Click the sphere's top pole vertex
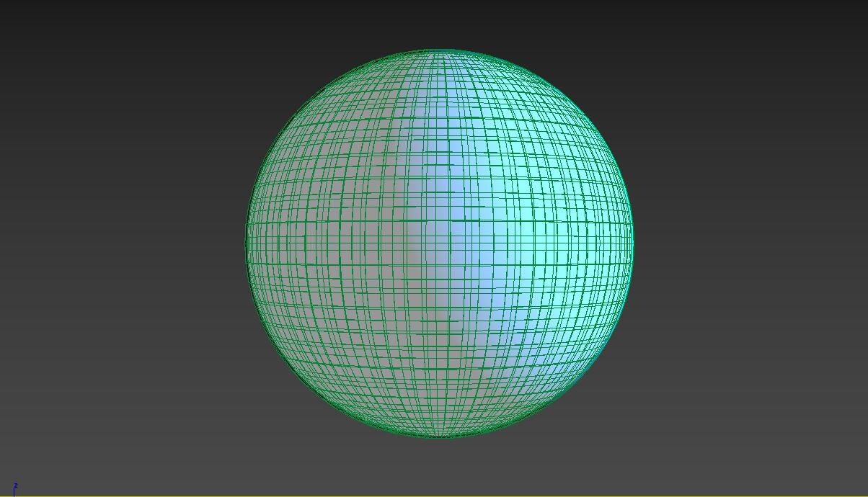868x497 pixels. tap(441, 50)
